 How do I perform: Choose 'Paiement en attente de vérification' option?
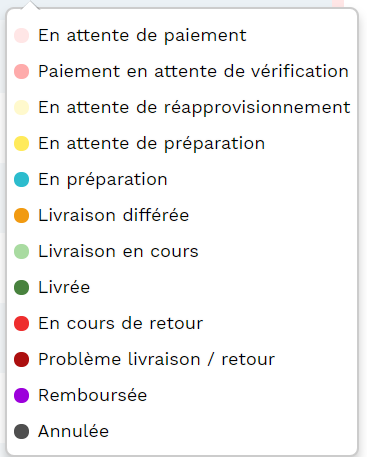(182, 71)
